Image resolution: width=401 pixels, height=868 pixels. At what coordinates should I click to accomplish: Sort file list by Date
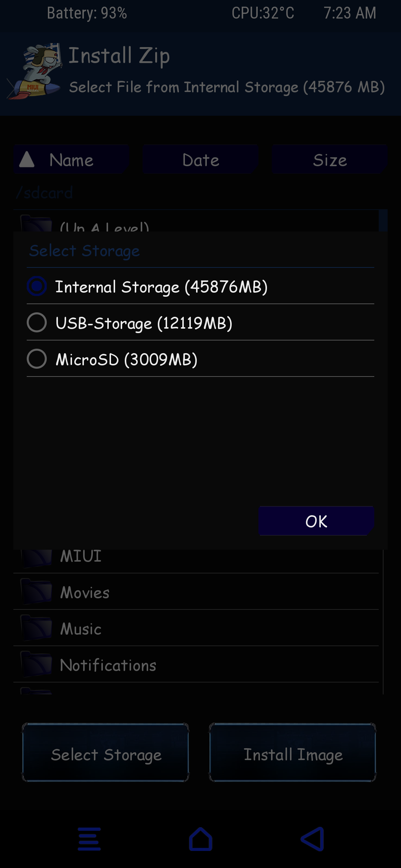click(x=200, y=160)
